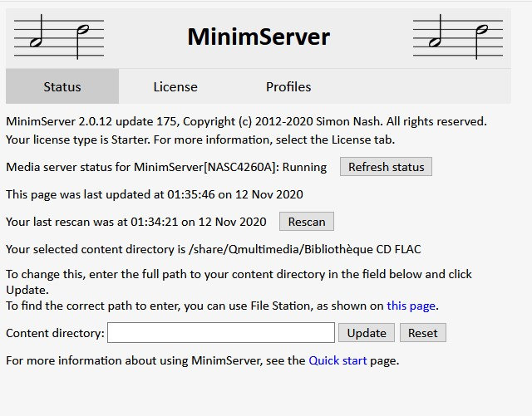Click the 'Content directory:' label
Image resolution: width=532 pixels, height=416 pixels.
pyautogui.click(x=56, y=333)
